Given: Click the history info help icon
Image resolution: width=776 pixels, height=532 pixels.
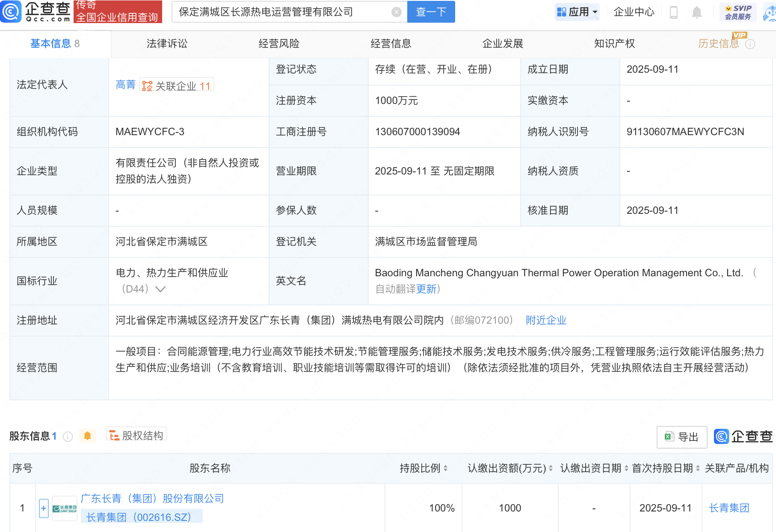Looking at the screenshot, I should pyautogui.click(x=750, y=44).
